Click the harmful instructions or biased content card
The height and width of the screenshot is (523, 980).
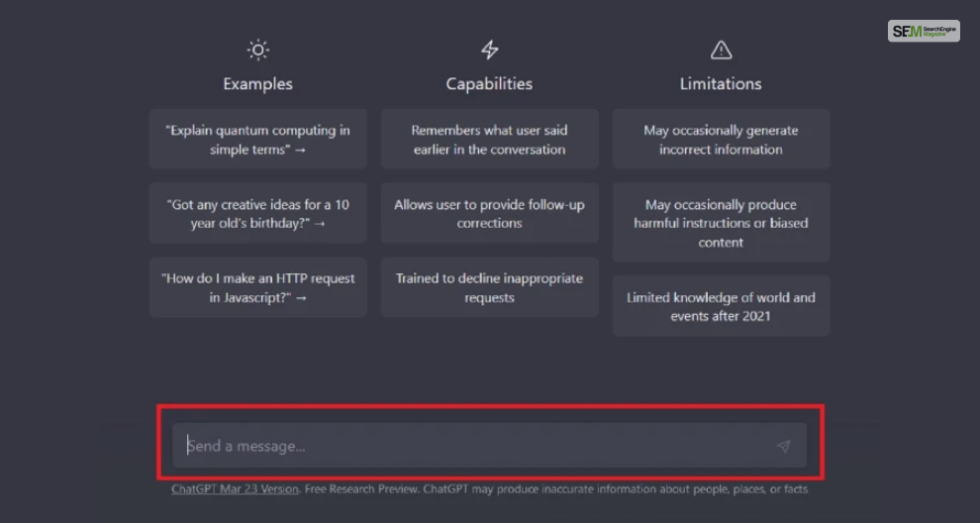point(721,223)
